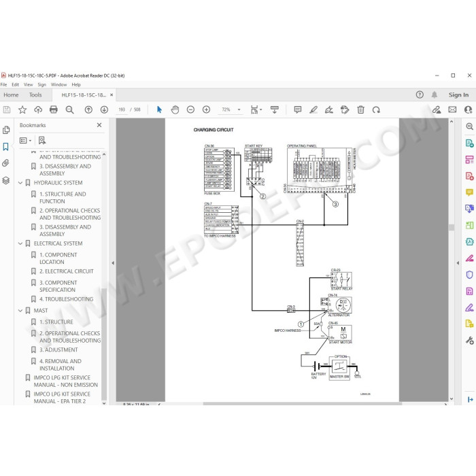Zoom out with the minus button
This screenshot has width=476, height=476.
[x=190, y=109]
